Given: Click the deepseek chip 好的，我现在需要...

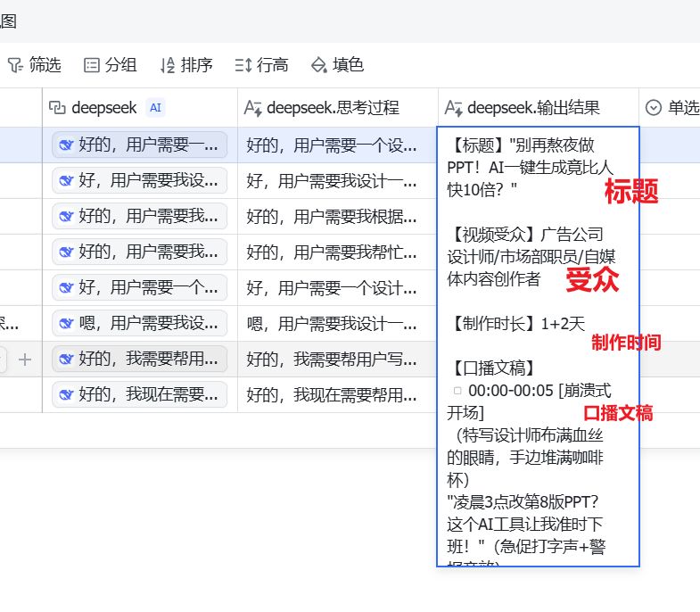Looking at the screenshot, I should pyautogui.click(x=140, y=395).
